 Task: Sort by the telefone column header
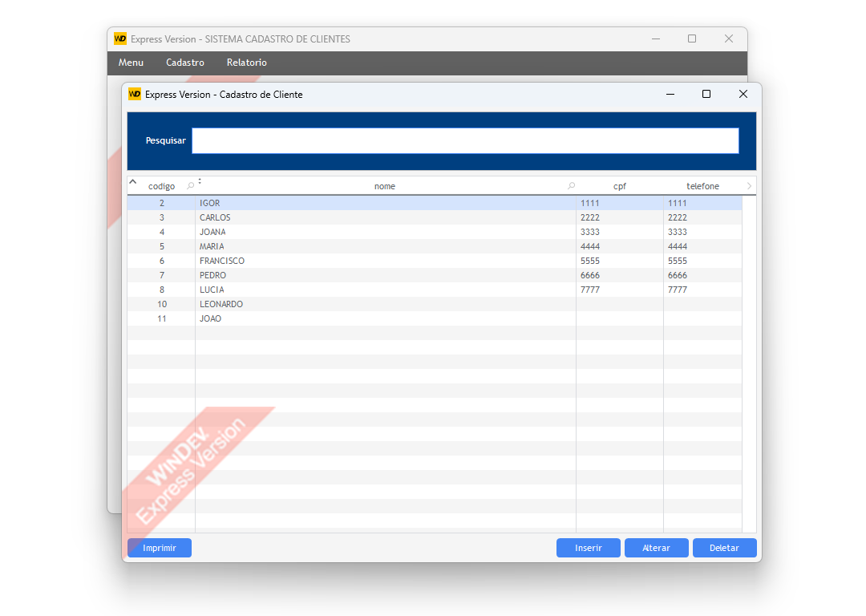pyautogui.click(x=702, y=186)
